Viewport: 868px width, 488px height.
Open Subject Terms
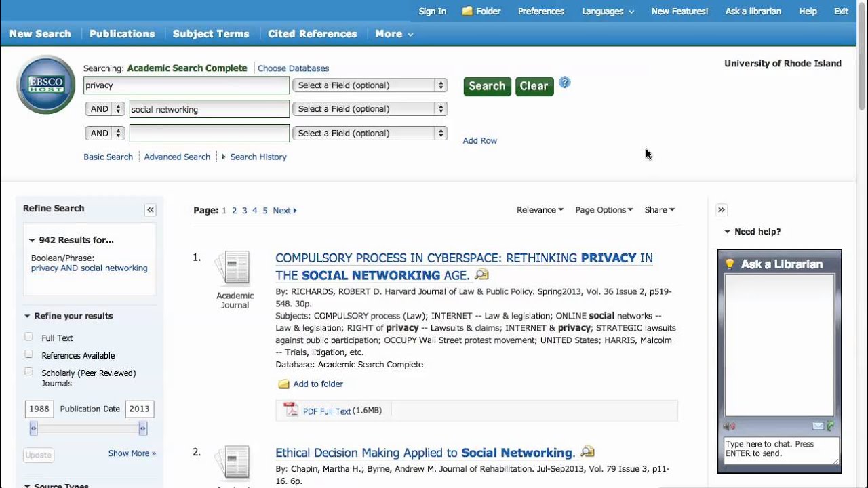211,33
